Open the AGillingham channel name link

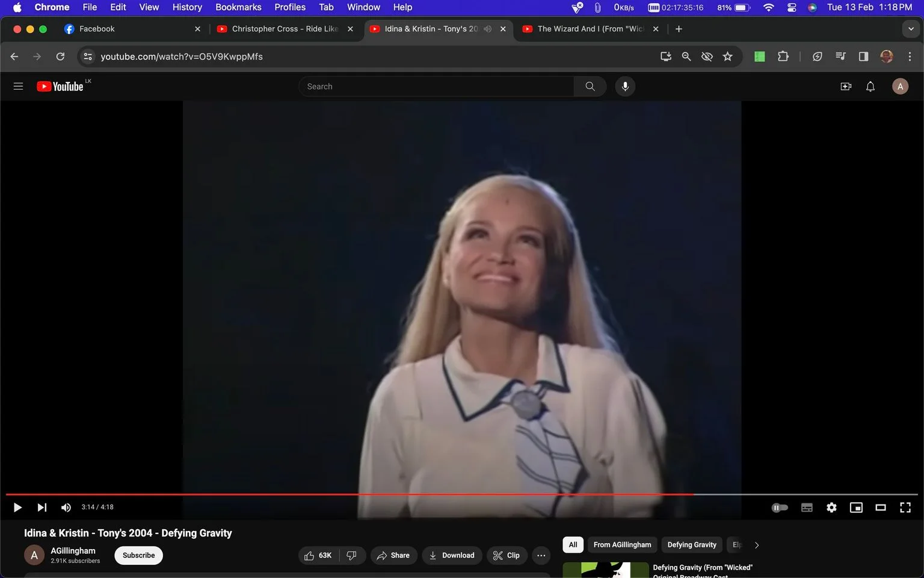pyautogui.click(x=73, y=550)
